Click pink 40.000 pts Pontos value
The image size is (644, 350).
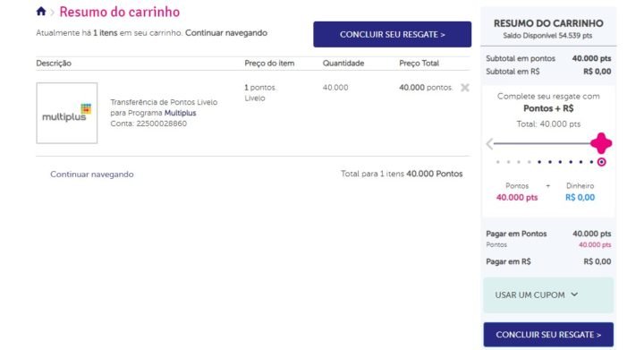[517, 198]
